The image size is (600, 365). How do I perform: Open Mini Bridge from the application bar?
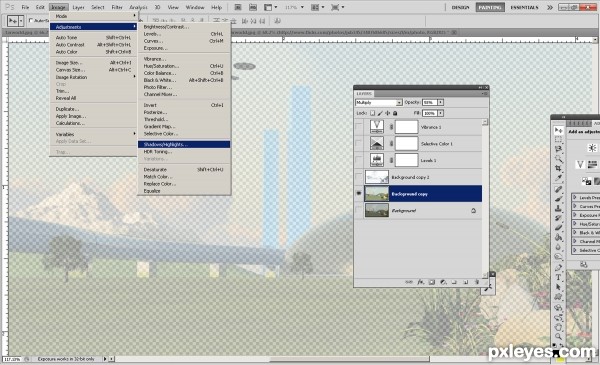click(253, 7)
